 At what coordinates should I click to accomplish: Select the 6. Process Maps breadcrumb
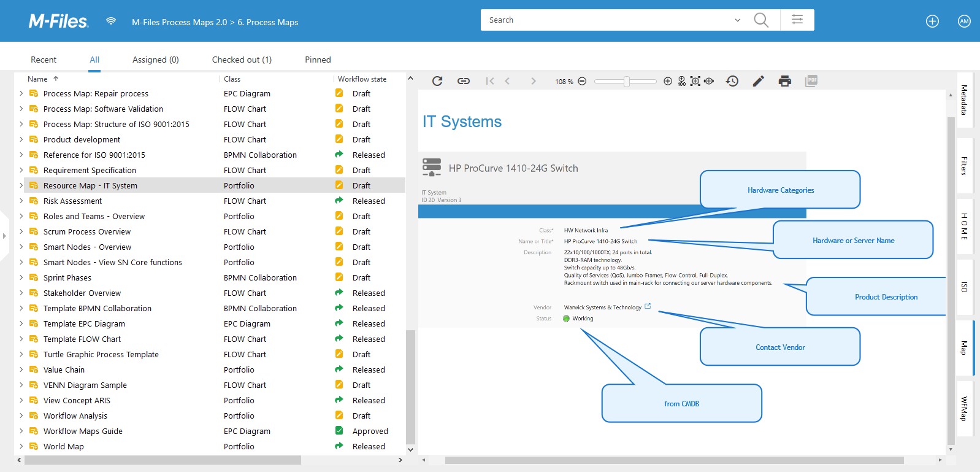point(267,22)
